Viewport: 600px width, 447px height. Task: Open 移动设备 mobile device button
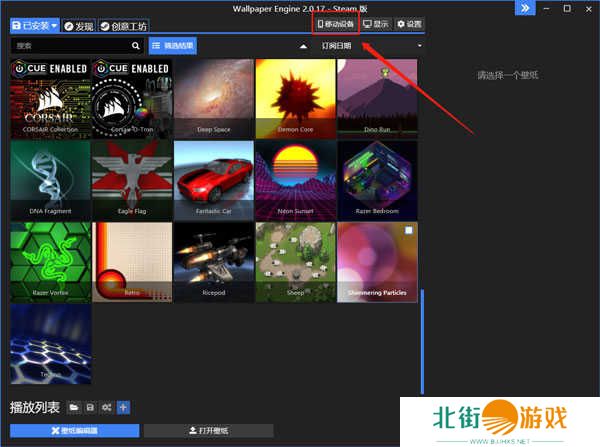click(335, 24)
